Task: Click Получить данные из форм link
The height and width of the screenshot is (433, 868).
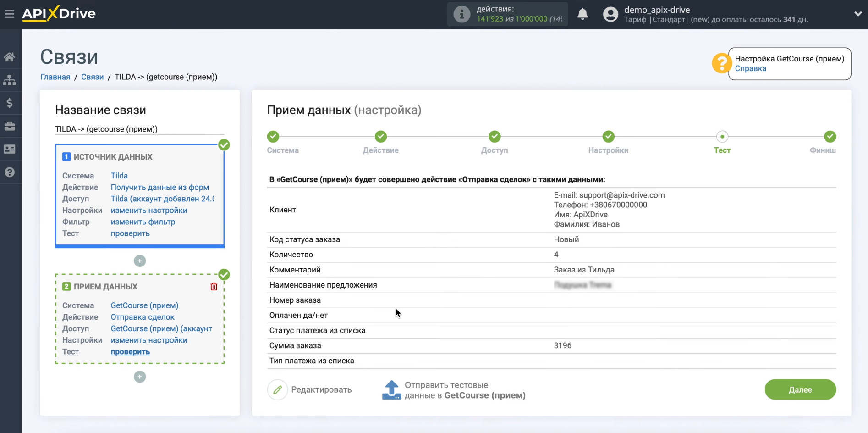Action: click(159, 187)
